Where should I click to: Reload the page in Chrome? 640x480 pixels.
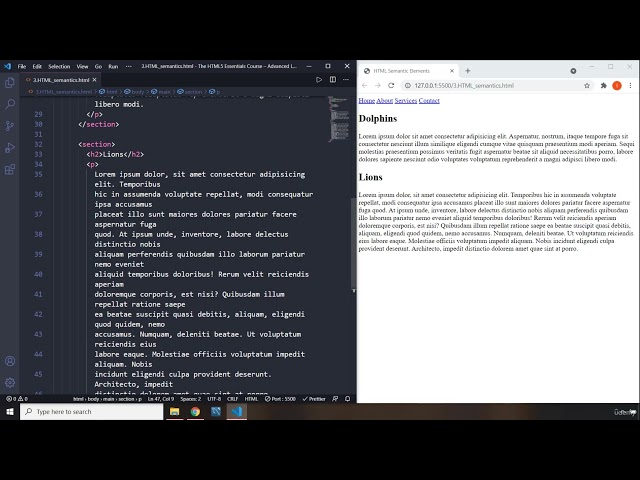pos(391,86)
